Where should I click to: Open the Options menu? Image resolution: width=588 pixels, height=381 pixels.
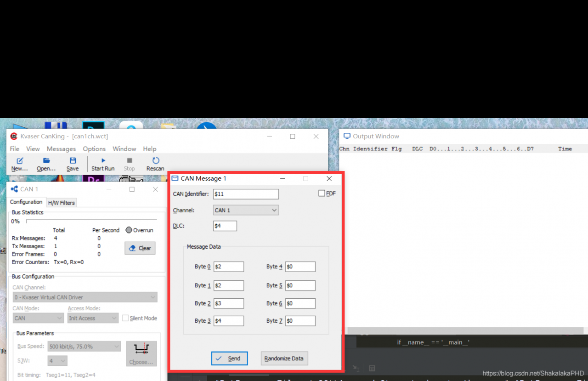pyautogui.click(x=94, y=149)
